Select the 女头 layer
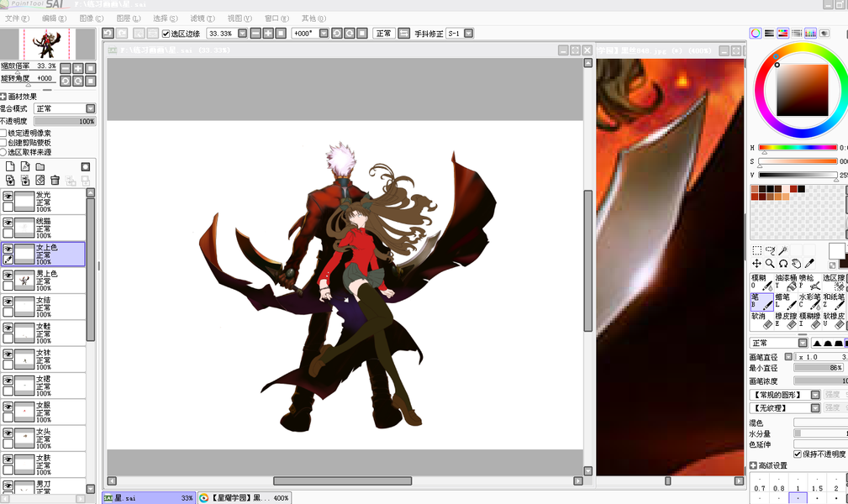The height and width of the screenshot is (504, 848). click(x=43, y=438)
